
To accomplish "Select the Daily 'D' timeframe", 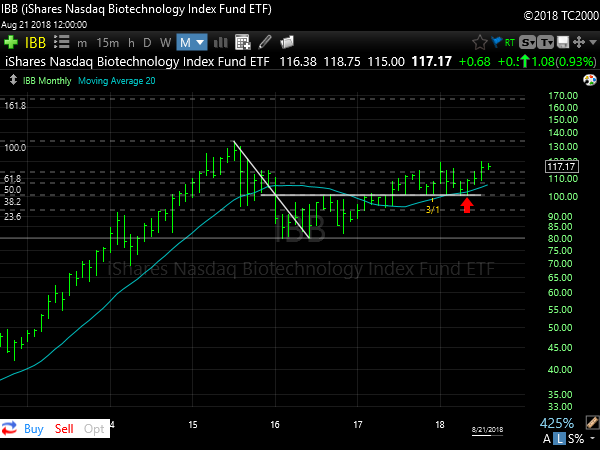I will (x=147, y=42).
